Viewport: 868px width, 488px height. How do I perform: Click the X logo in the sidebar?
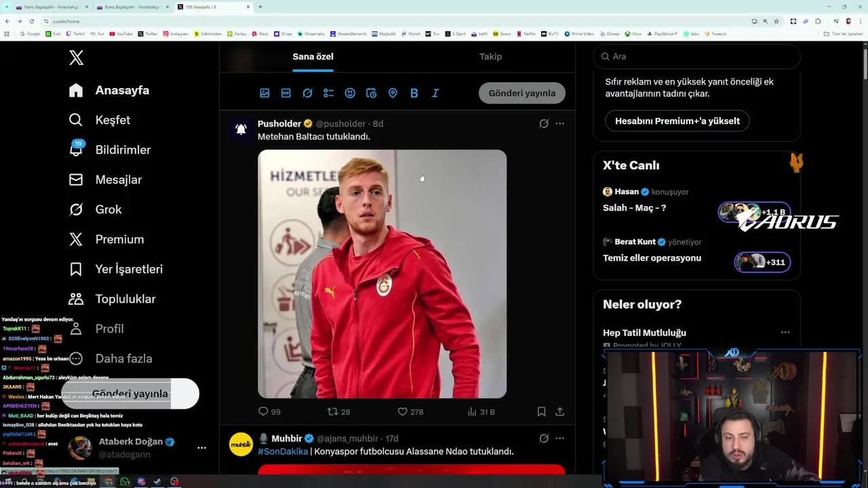pos(77,58)
